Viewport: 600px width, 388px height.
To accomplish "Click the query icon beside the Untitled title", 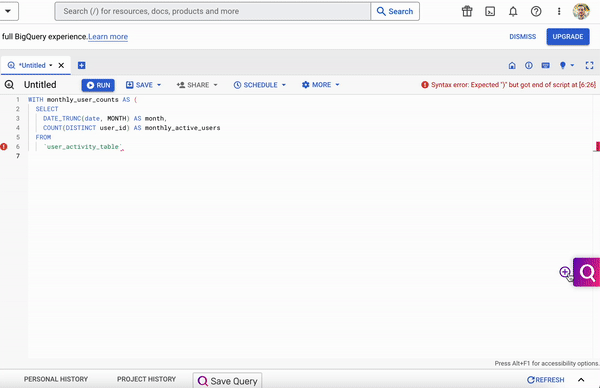I will pos(9,85).
